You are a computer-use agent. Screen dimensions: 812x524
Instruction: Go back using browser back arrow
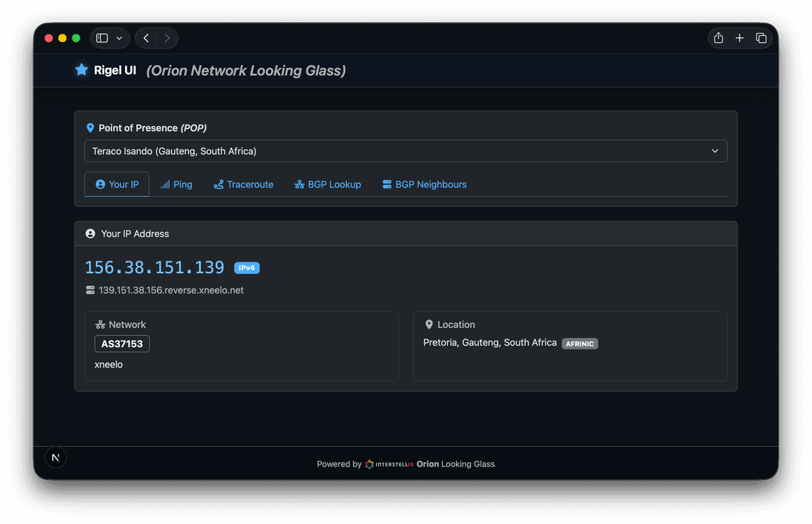coord(146,39)
